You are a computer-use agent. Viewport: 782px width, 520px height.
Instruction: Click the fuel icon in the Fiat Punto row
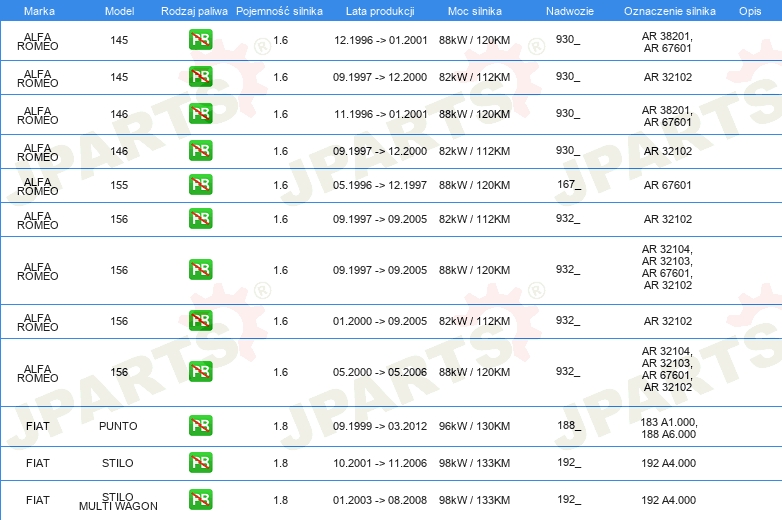pyautogui.click(x=200, y=426)
